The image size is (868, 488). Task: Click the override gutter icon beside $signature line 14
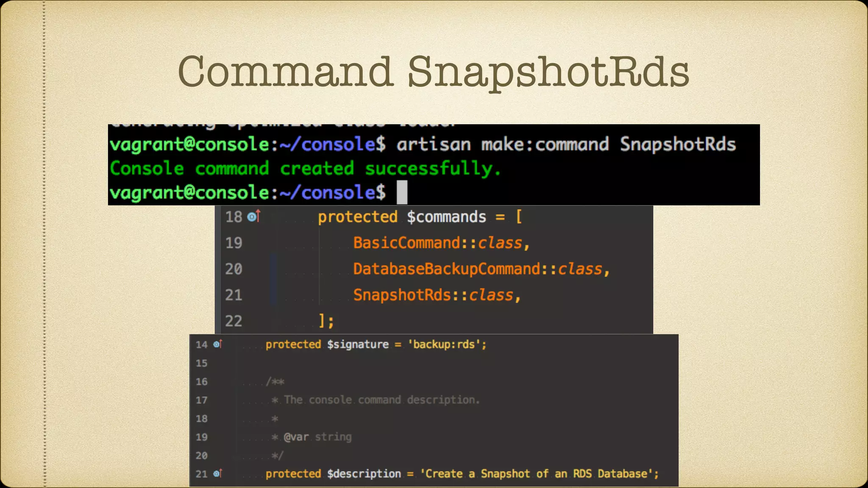tap(217, 344)
